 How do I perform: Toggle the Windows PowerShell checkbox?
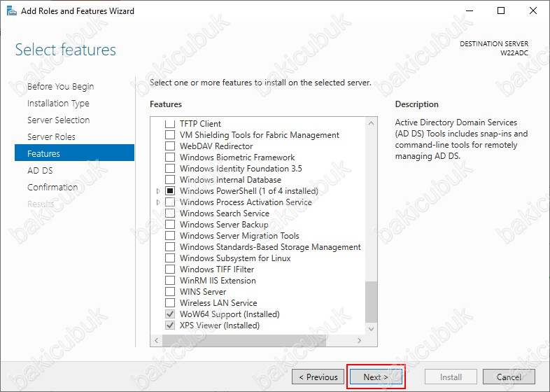pyautogui.click(x=170, y=191)
